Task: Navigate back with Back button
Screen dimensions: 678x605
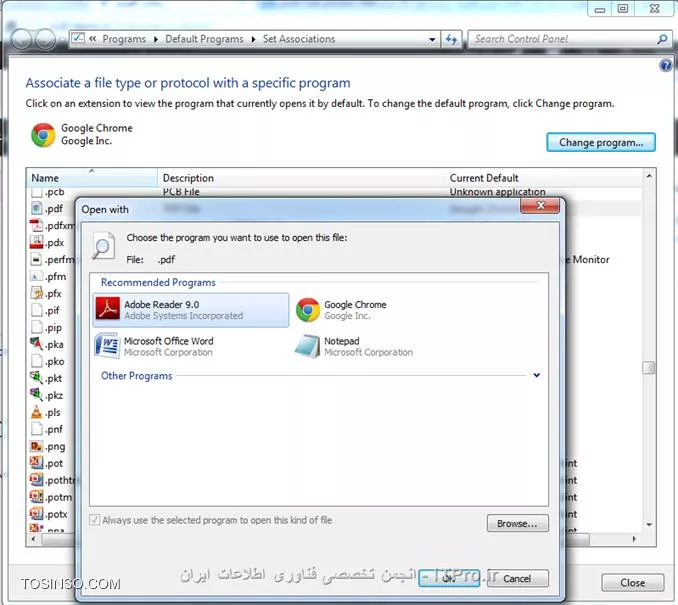Action: [21, 40]
